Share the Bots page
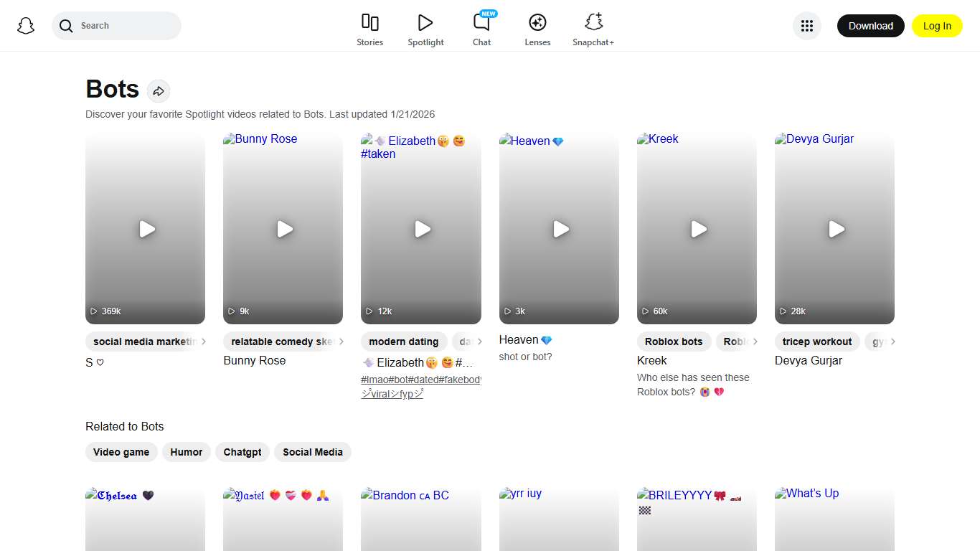Image resolution: width=980 pixels, height=551 pixels. click(x=159, y=90)
